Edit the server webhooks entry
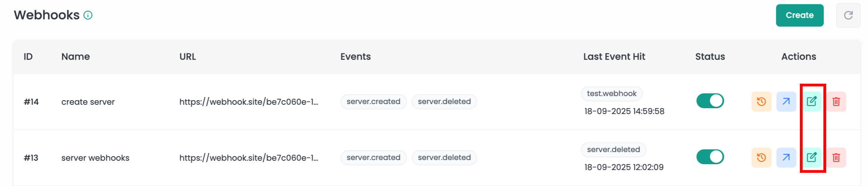The image size is (868, 186). (x=811, y=158)
